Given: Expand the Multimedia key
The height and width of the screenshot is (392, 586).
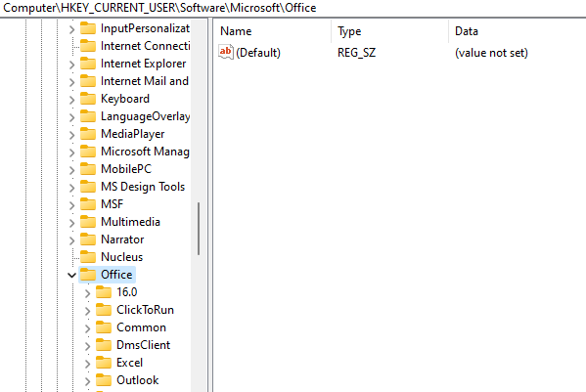Looking at the screenshot, I should (71, 223).
